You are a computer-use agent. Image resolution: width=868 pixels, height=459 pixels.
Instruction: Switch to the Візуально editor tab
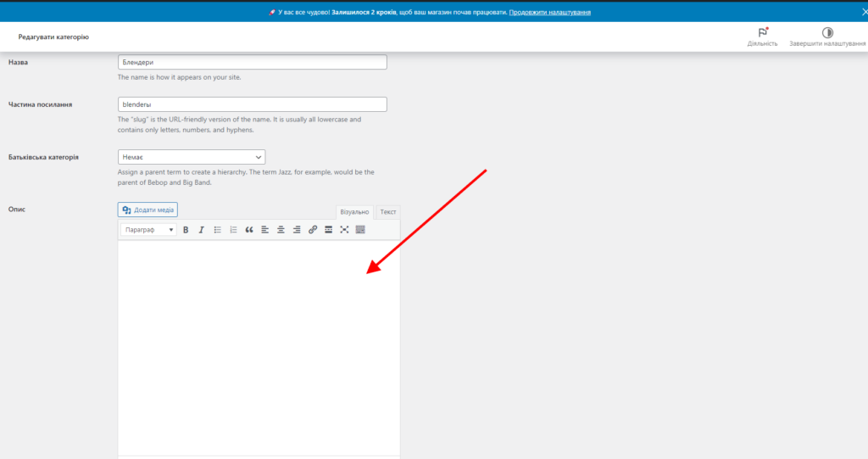[354, 212]
